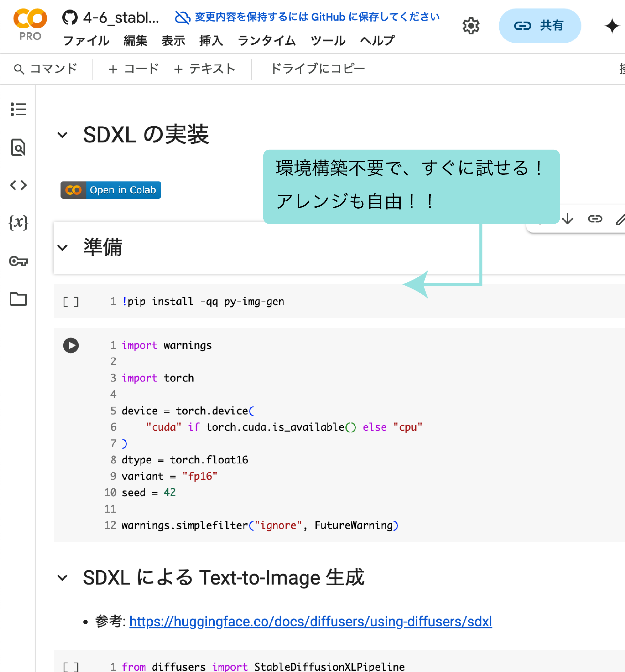
Task: Open code snippets sidebar icon
Action: 18,185
